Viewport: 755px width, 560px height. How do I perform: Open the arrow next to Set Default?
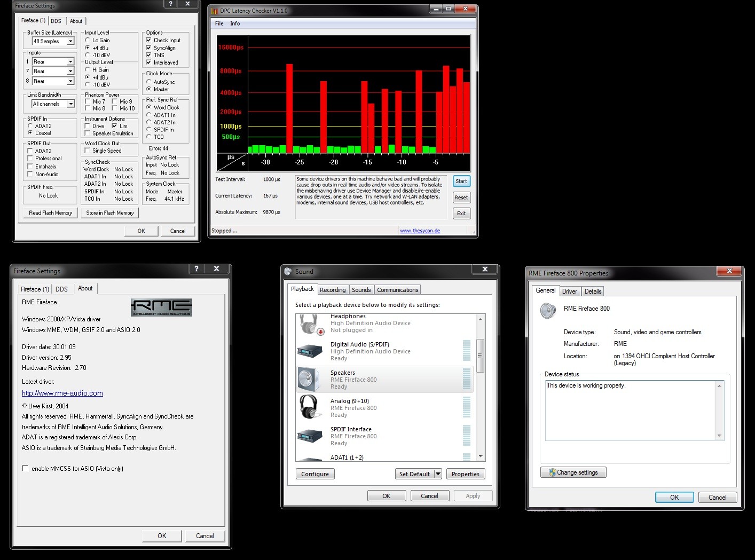[438, 474]
